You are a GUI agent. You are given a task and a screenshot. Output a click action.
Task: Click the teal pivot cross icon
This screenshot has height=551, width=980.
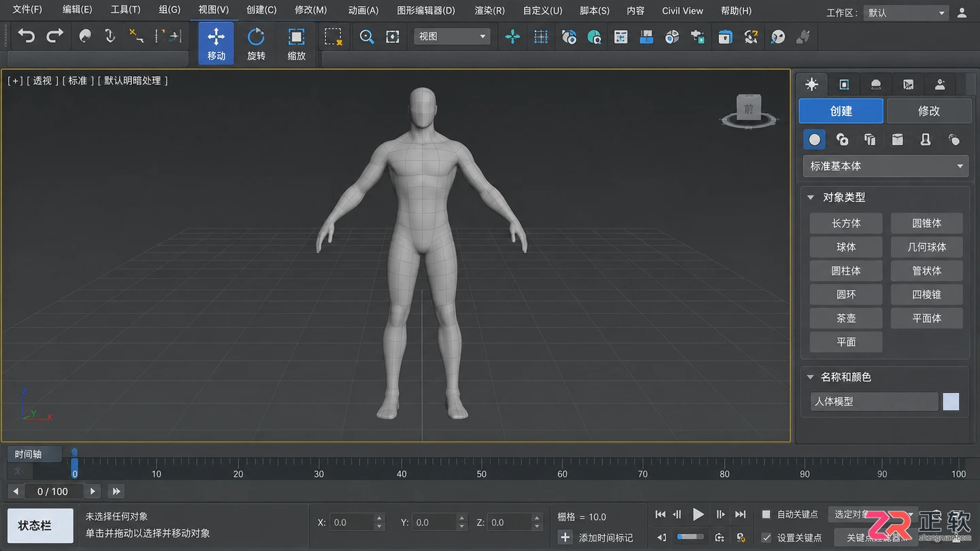coord(512,37)
